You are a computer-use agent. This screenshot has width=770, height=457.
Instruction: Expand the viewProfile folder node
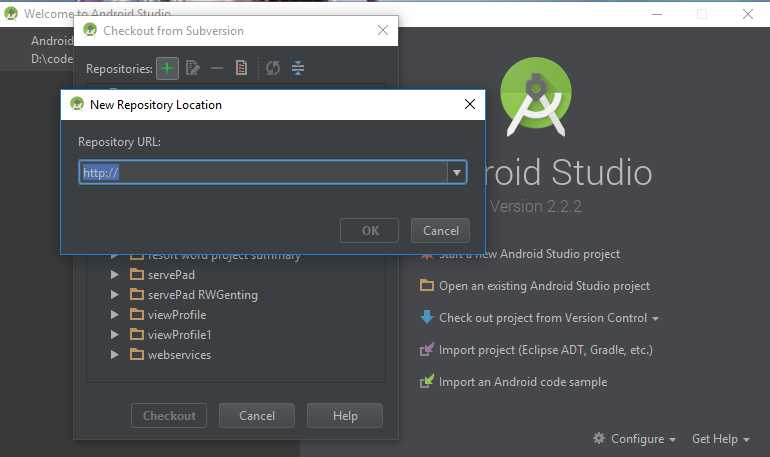[114, 314]
